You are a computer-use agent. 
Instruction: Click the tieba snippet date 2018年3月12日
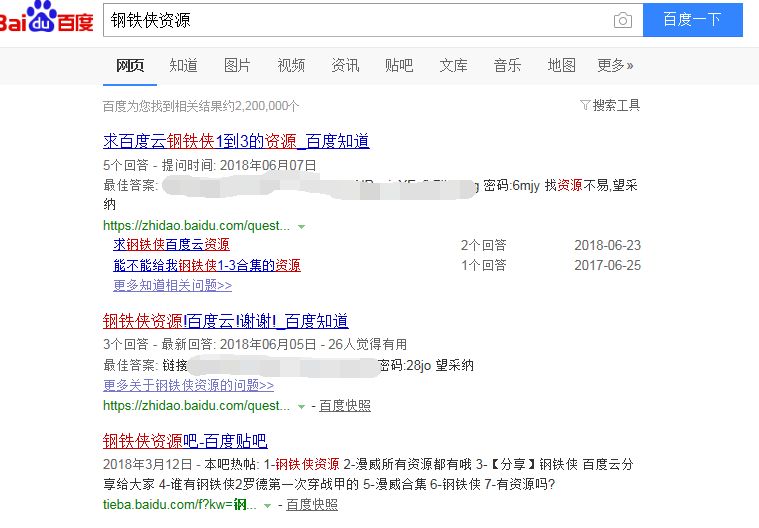pyautogui.click(x=148, y=465)
